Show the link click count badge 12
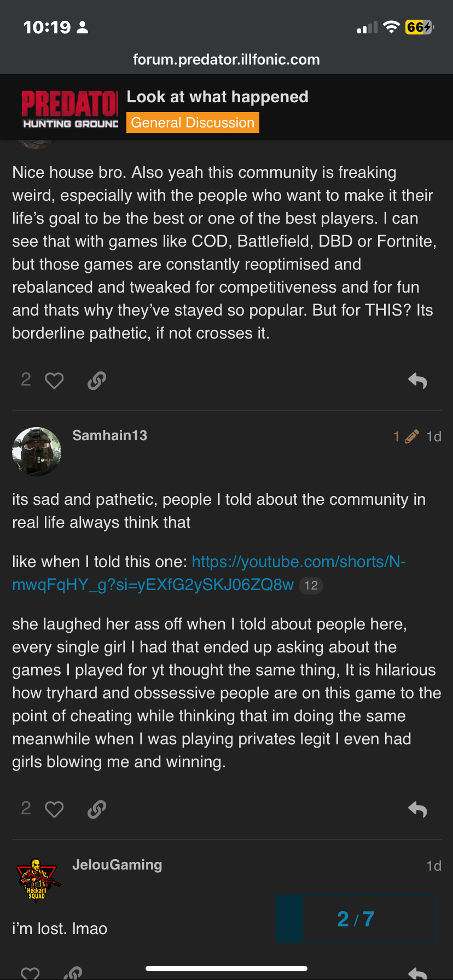 tap(311, 586)
